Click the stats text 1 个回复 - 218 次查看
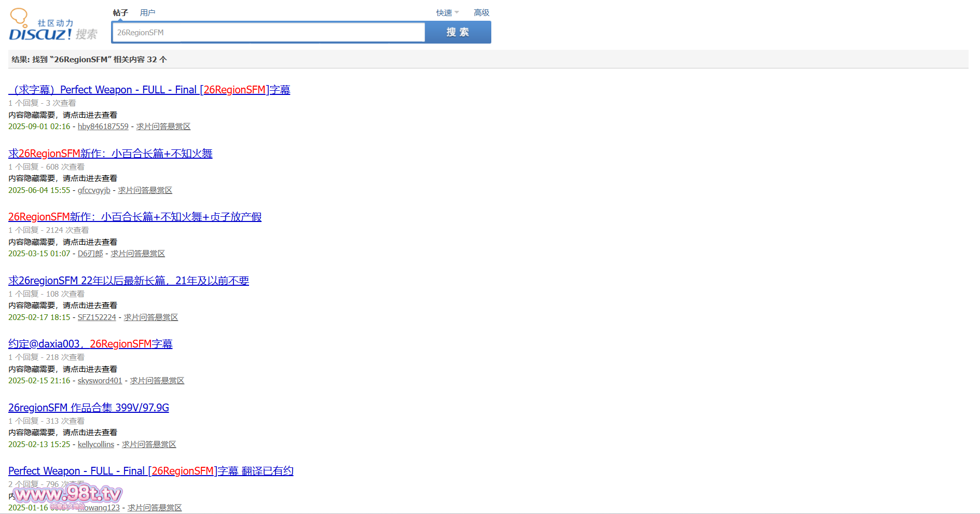This screenshot has height=514, width=980. tap(46, 357)
